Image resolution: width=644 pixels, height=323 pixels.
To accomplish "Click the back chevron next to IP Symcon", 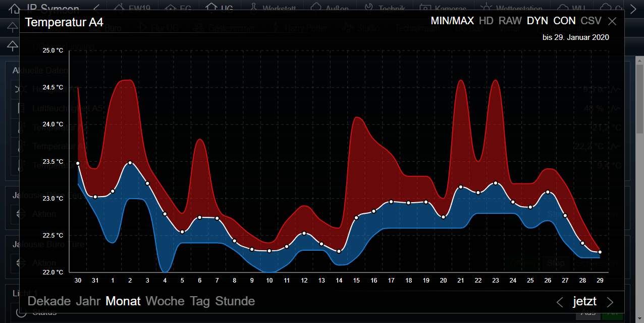I will (x=96, y=9).
